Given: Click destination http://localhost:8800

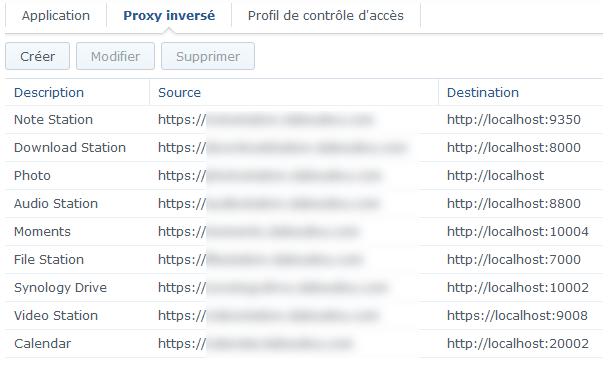Looking at the screenshot, I should 514,204.
